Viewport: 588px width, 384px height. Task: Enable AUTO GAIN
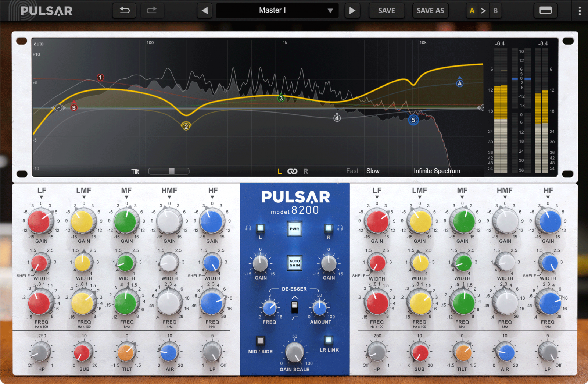click(x=294, y=264)
